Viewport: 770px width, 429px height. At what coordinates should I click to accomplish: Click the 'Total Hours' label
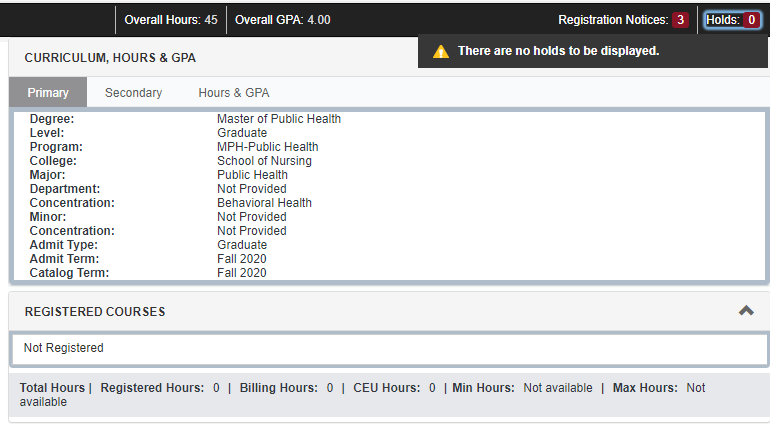tap(52, 388)
